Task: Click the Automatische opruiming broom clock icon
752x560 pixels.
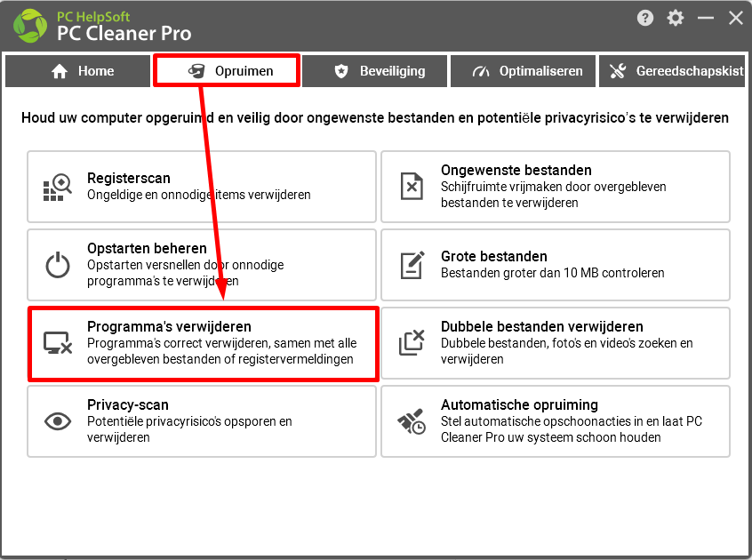Action: [412, 421]
